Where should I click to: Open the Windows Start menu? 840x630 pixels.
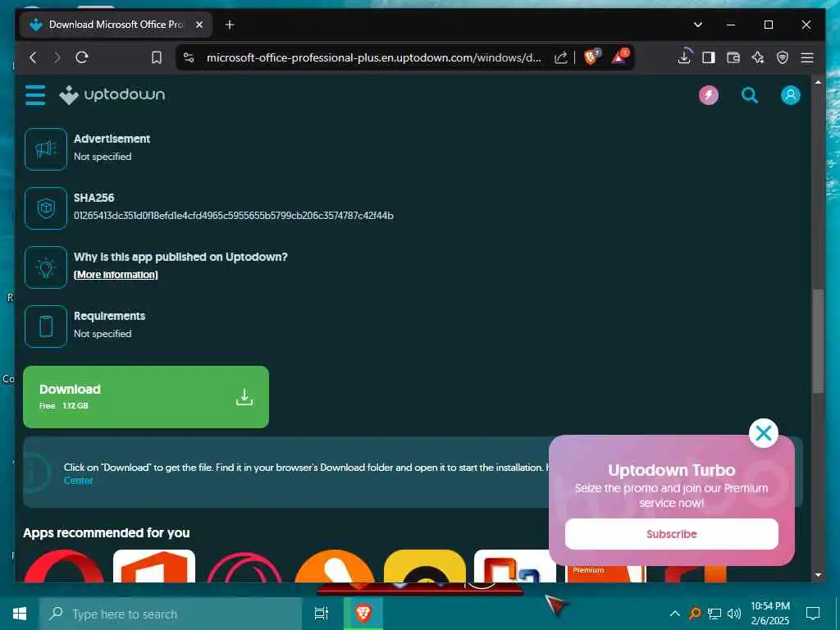pyautogui.click(x=20, y=614)
